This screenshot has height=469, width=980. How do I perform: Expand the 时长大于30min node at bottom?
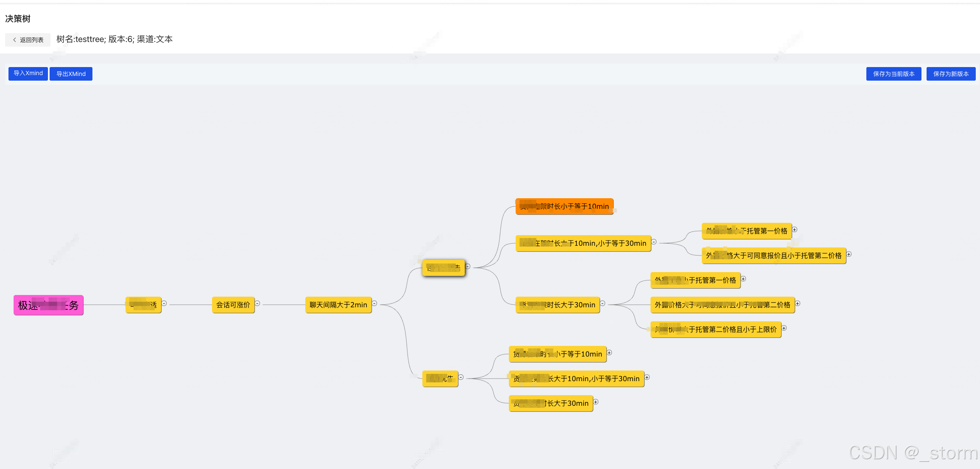pyautogui.click(x=595, y=402)
